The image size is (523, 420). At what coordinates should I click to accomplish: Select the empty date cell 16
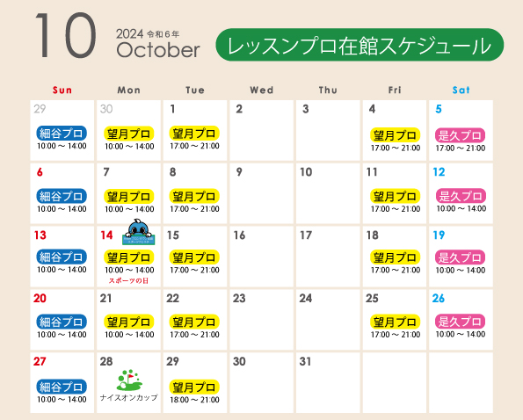click(x=262, y=257)
